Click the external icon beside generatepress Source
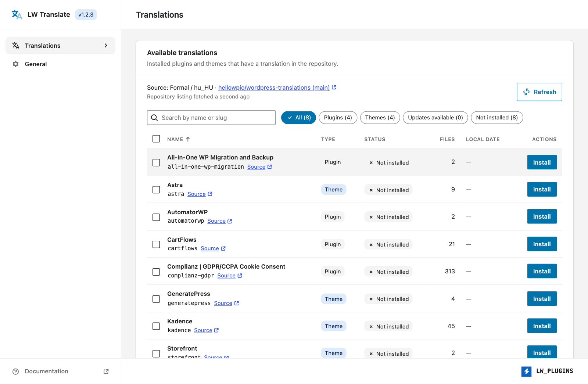The image size is (588, 384). point(237,303)
